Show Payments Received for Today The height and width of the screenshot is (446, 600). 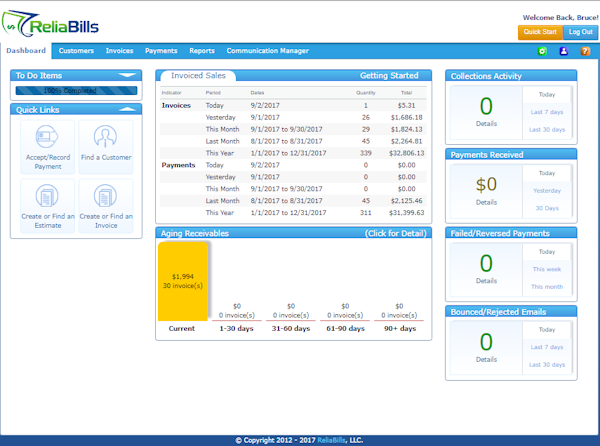click(547, 173)
